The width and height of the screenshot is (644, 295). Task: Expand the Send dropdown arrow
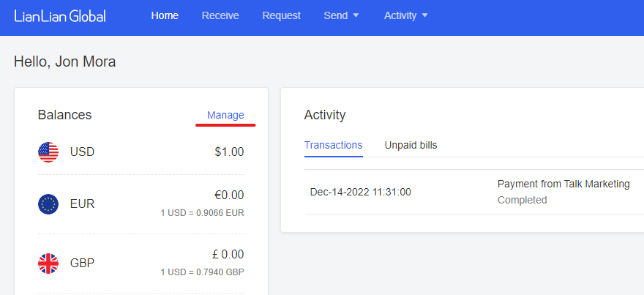[356, 15]
